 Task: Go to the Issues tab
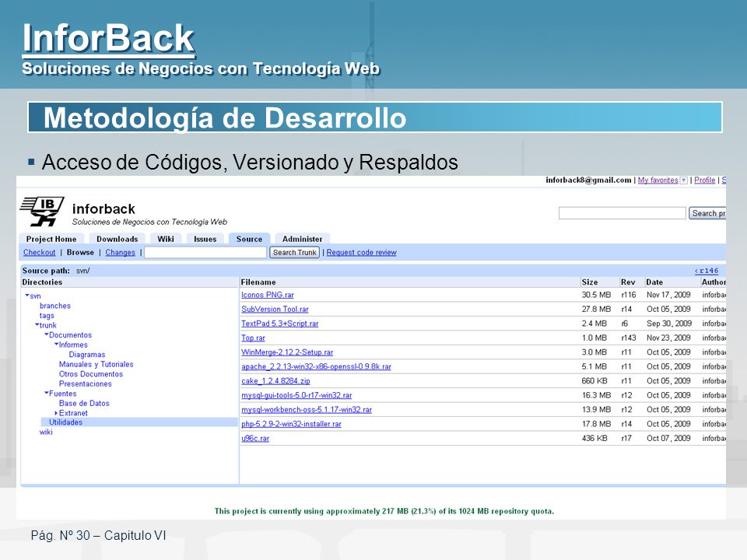tap(205, 239)
